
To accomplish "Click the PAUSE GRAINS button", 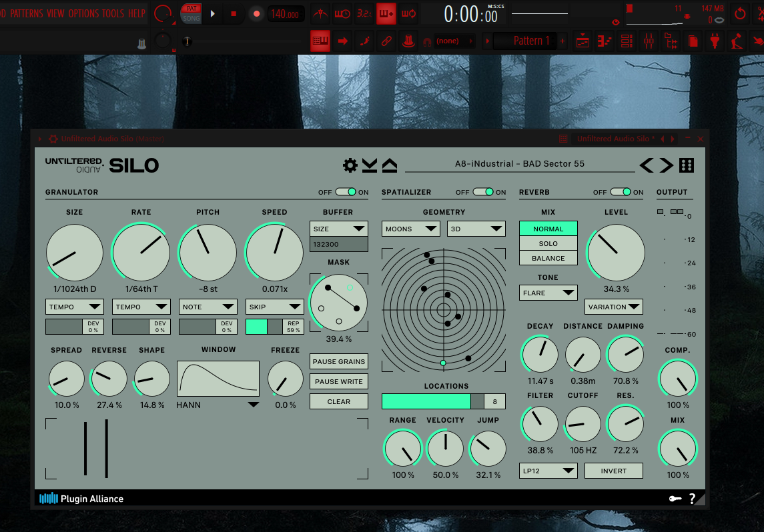I will [x=339, y=361].
